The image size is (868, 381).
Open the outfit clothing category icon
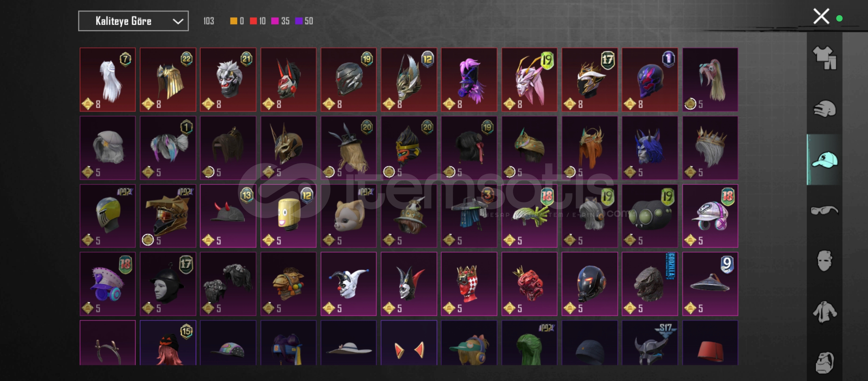click(825, 58)
